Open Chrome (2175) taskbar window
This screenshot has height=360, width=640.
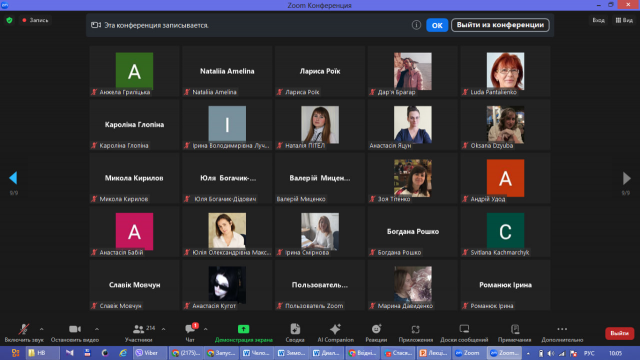(186, 353)
